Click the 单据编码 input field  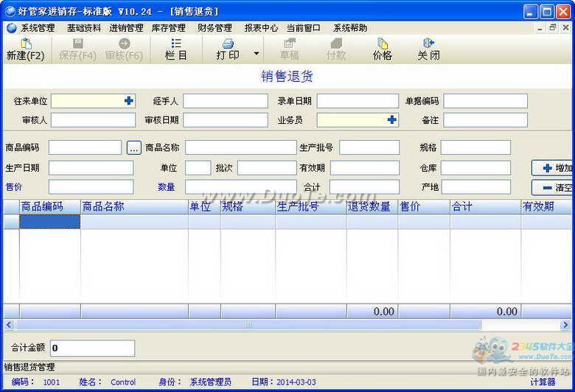point(486,101)
